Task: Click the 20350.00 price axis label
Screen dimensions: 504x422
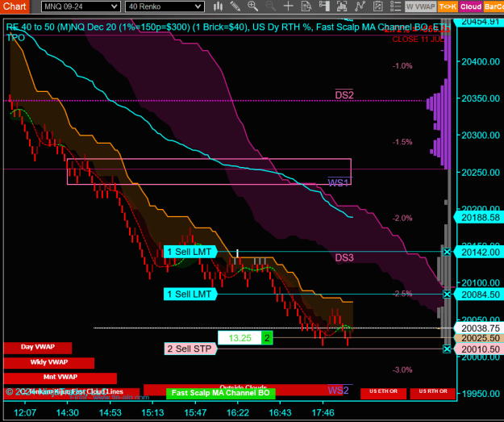Action: click(481, 98)
